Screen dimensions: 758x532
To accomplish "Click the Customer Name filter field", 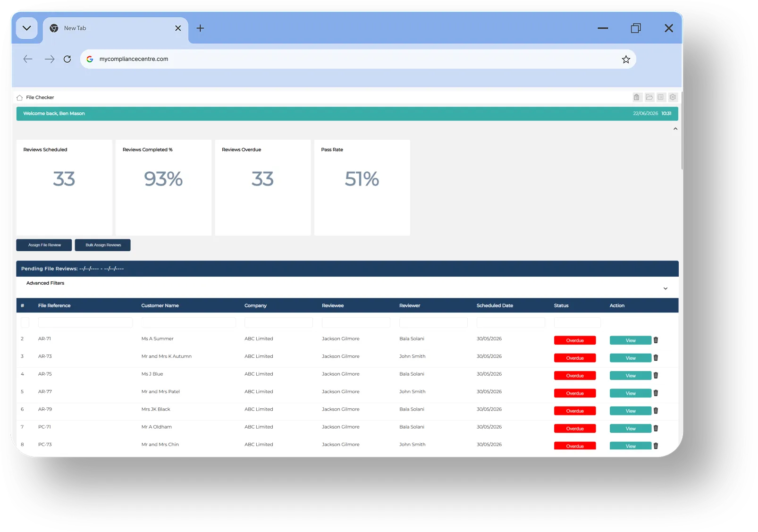I will click(188, 322).
